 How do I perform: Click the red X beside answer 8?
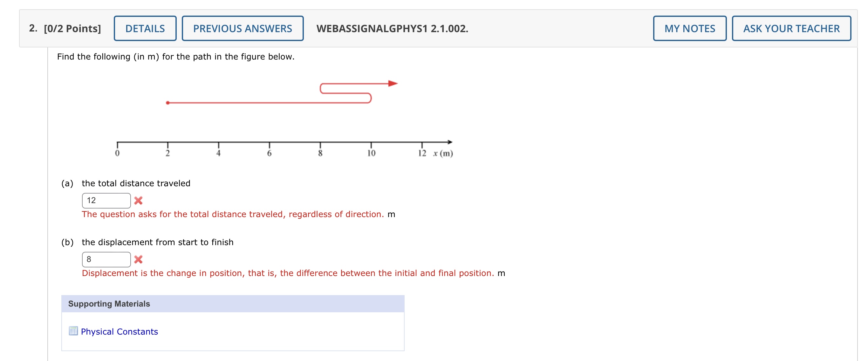[x=139, y=259]
